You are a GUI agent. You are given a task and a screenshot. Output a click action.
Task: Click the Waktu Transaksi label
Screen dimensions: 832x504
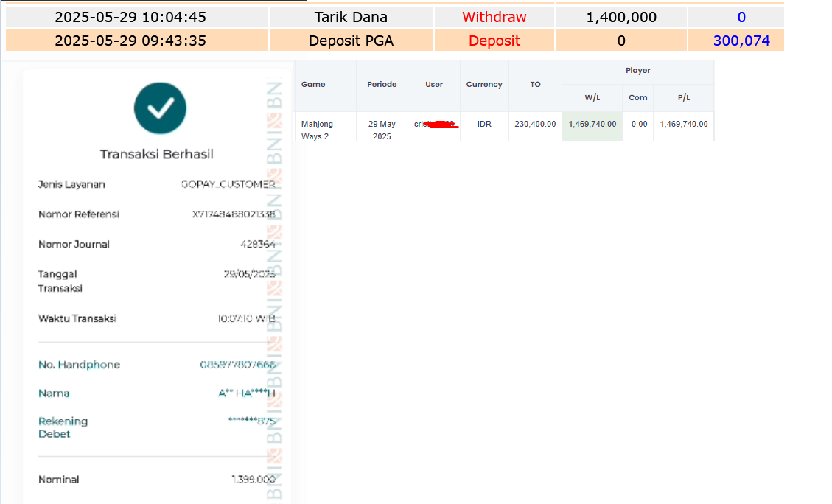pyautogui.click(x=77, y=319)
